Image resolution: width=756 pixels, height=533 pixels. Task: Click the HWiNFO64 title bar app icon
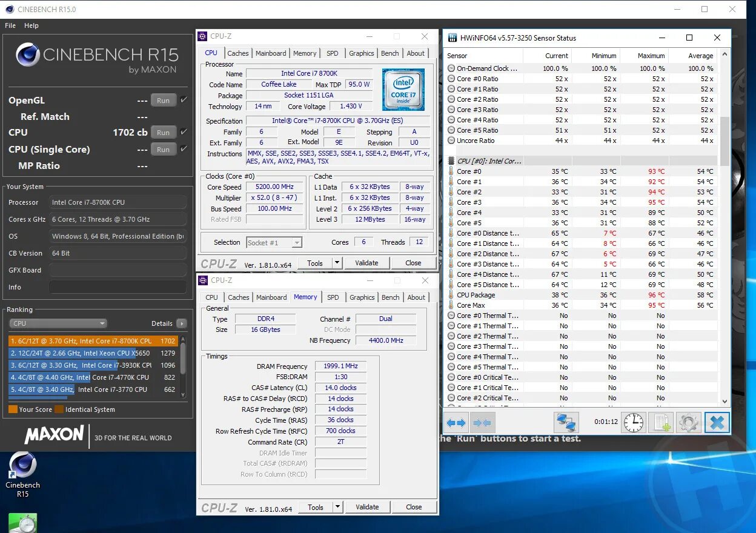(x=452, y=38)
